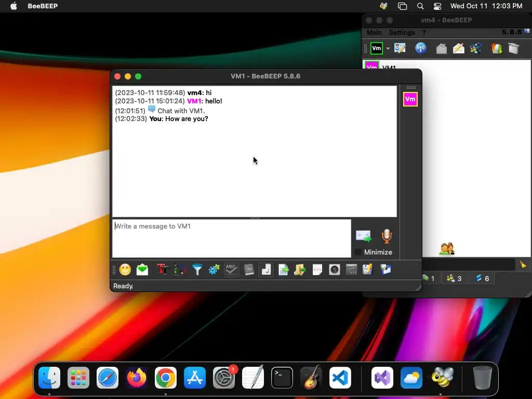
Task: Click the BeeBEEP bee icon in the Dock
Action: (442, 378)
